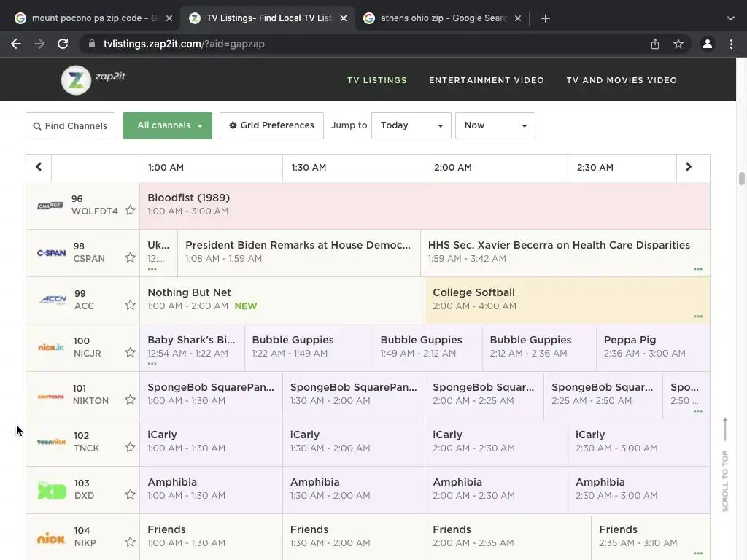Favorite channel 101 NIKTON
Image resolution: width=747 pixels, height=560 pixels.
point(130,400)
